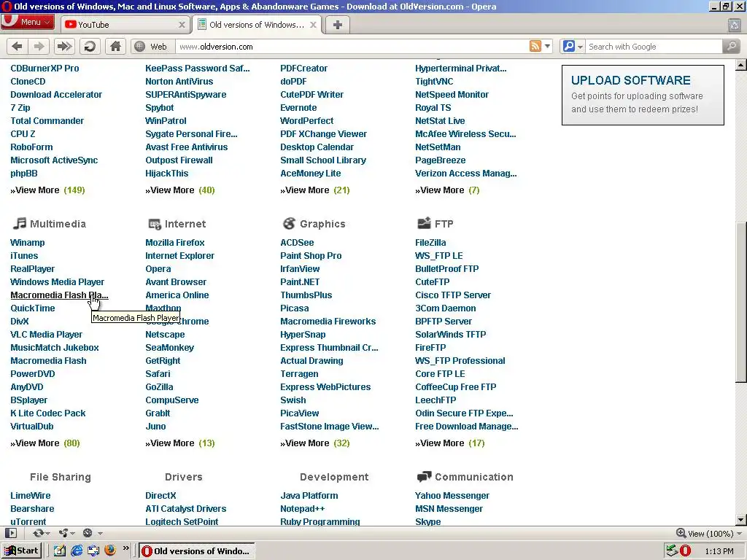Expand Quick Launch overflow chevron
Image resolution: width=747 pixels, height=560 pixels.
[126, 548]
